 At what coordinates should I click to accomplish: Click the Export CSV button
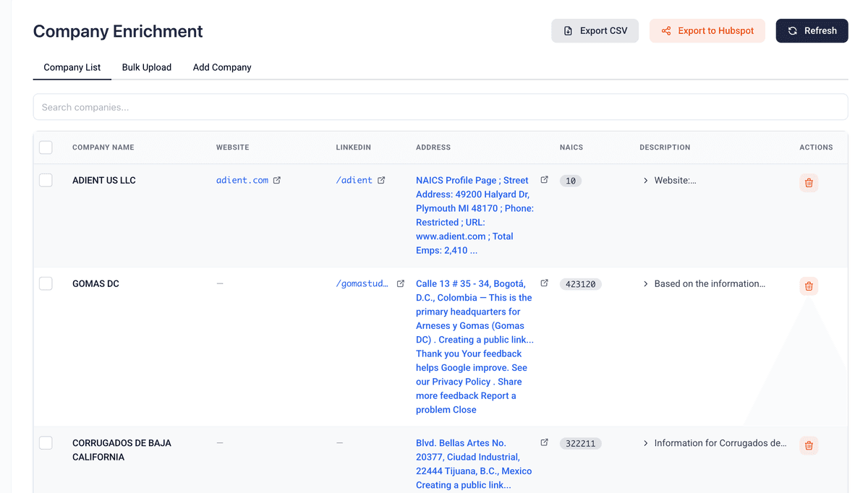(595, 30)
